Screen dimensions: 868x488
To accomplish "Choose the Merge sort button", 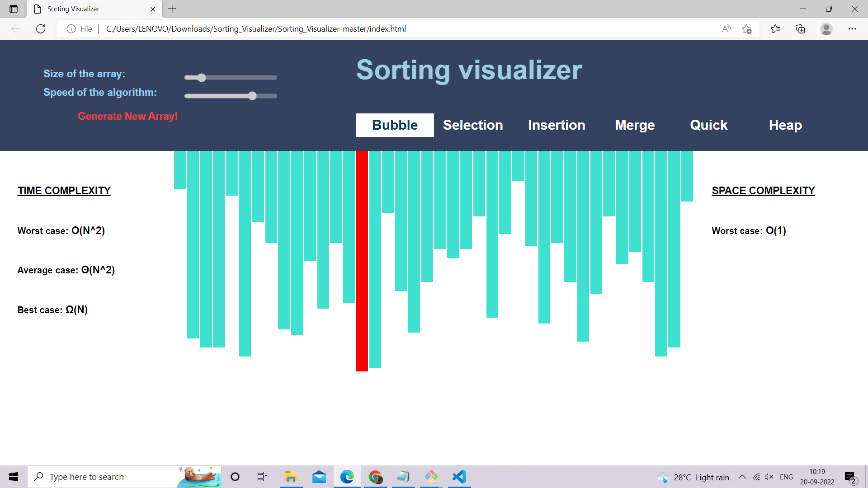I will click(x=635, y=125).
